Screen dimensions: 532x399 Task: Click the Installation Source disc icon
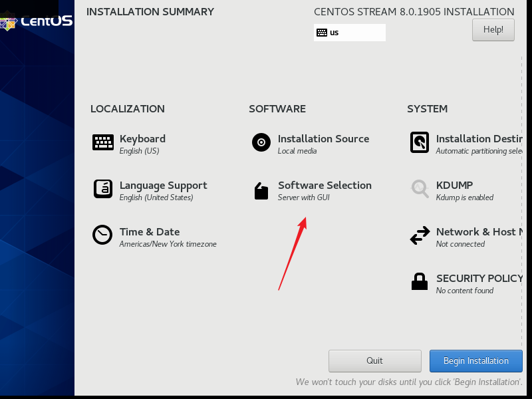tap(261, 142)
